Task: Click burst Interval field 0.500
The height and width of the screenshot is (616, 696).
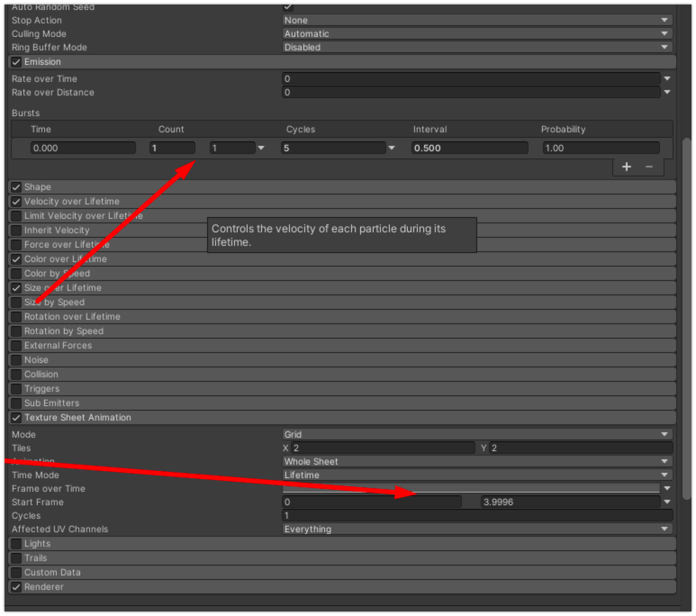Action: pos(470,148)
